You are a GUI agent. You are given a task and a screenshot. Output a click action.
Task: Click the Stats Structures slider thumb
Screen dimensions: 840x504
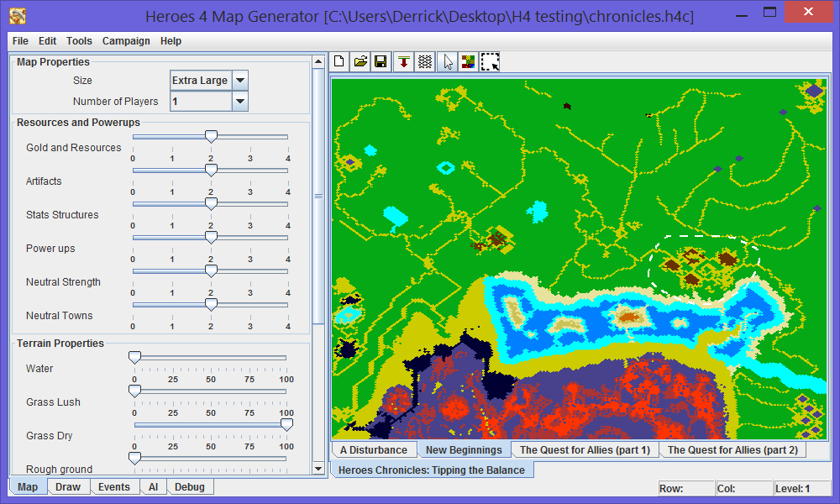click(x=211, y=203)
